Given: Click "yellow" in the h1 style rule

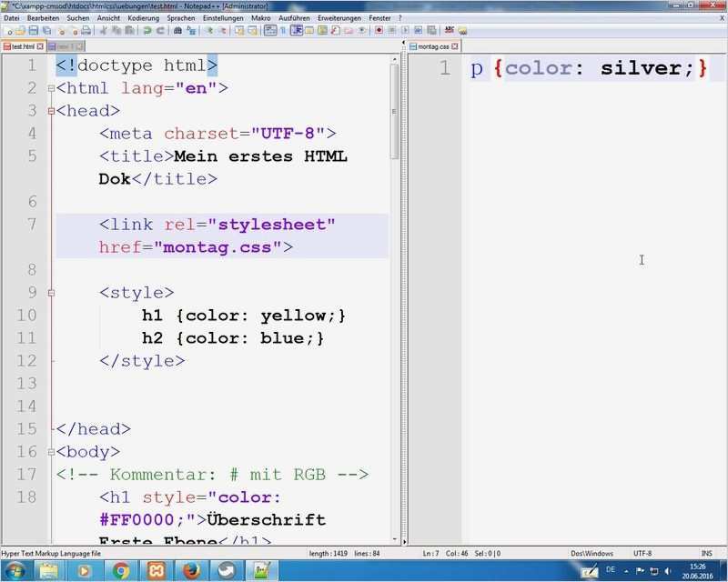Looking at the screenshot, I should pyautogui.click(x=293, y=316).
